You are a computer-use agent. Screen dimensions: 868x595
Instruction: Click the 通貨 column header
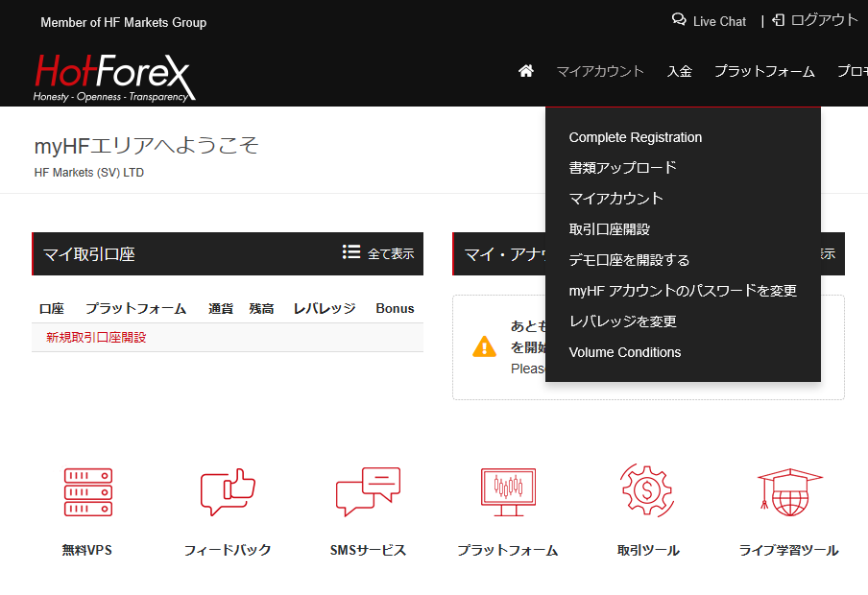pyautogui.click(x=220, y=308)
